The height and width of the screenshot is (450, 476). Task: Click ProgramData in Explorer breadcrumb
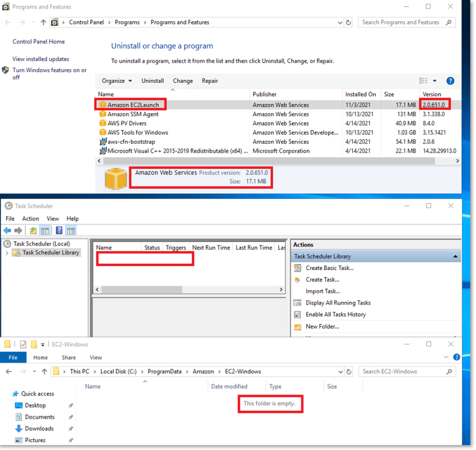[165, 371]
